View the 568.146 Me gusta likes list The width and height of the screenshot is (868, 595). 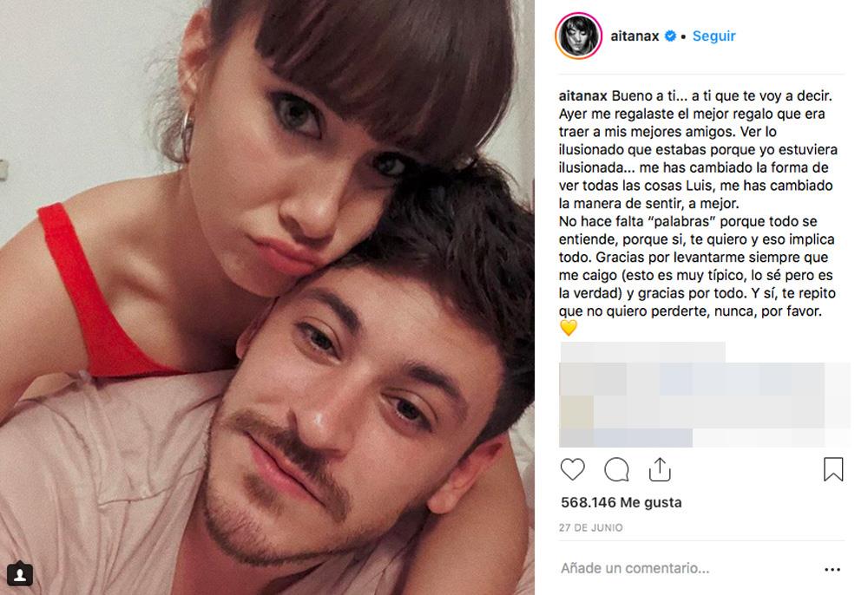(x=621, y=503)
